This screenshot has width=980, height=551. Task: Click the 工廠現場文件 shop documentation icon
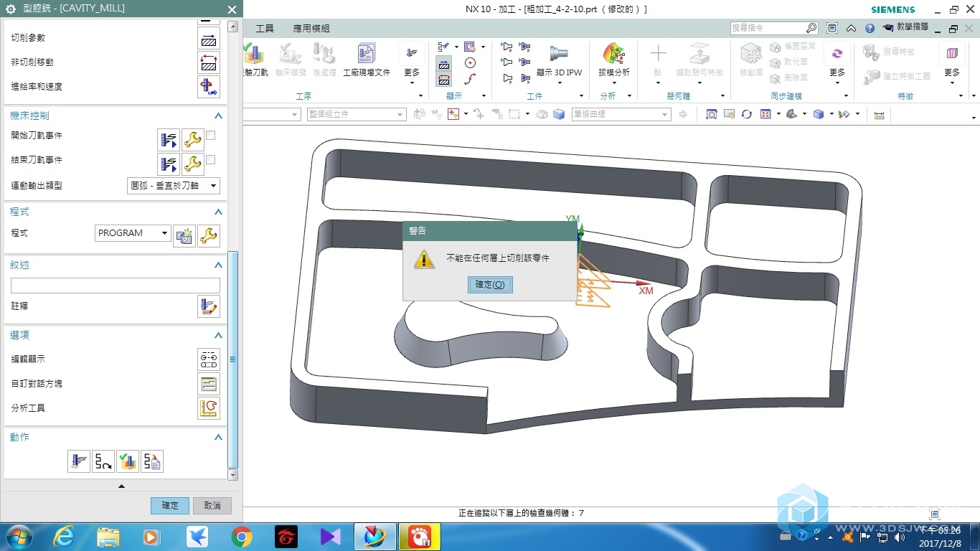[x=366, y=60]
